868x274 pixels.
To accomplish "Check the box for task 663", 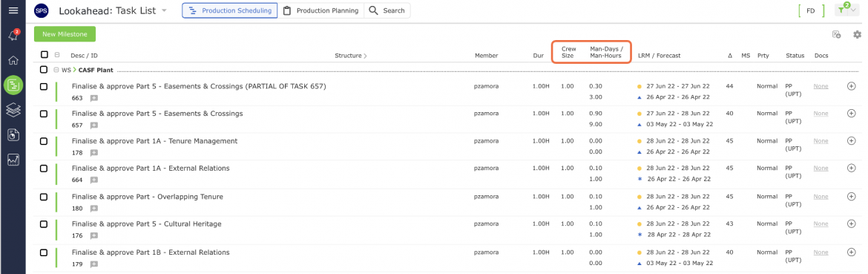I will pyautogui.click(x=44, y=86).
